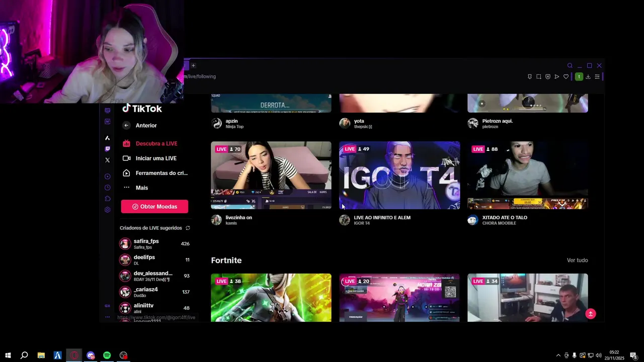Image resolution: width=644 pixels, height=362 pixels.
Task: Open the Windows Start menu
Action: tap(8, 355)
